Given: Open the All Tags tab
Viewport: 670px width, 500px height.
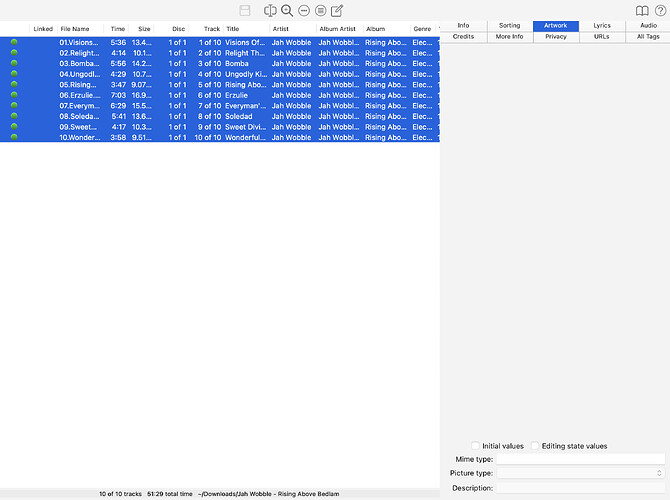Looking at the screenshot, I should tap(648, 37).
